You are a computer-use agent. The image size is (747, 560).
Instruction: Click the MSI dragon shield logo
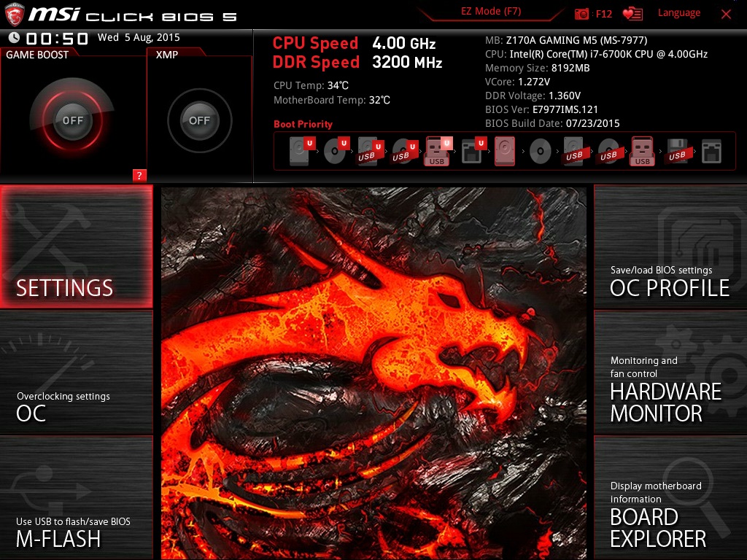[14, 15]
